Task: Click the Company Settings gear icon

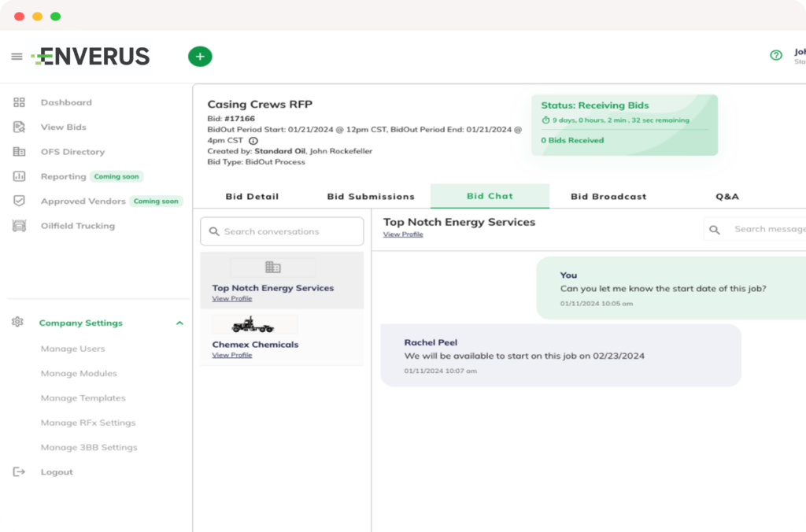Action: pyautogui.click(x=18, y=323)
